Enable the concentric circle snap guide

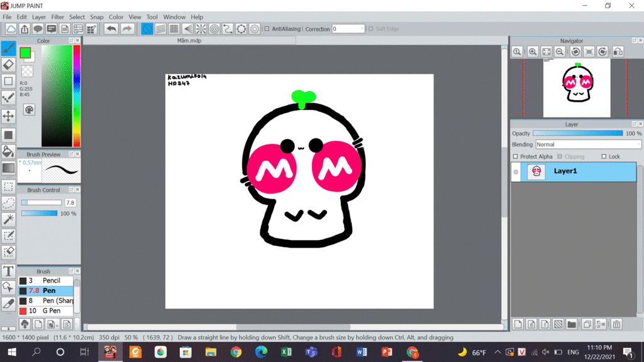click(214, 29)
